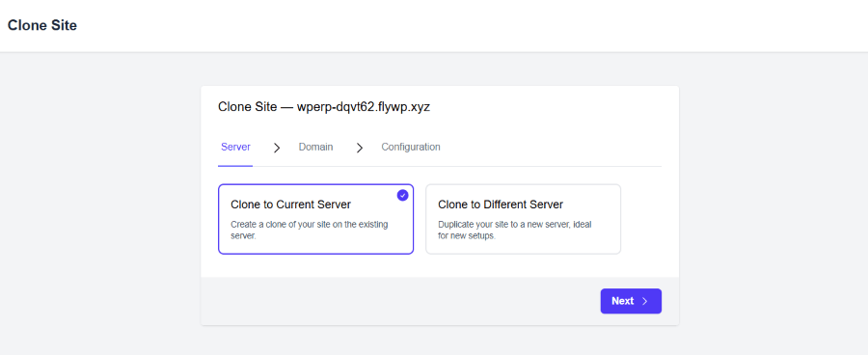Click the Clone Site page heading
The height and width of the screenshot is (355, 868).
click(42, 25)
